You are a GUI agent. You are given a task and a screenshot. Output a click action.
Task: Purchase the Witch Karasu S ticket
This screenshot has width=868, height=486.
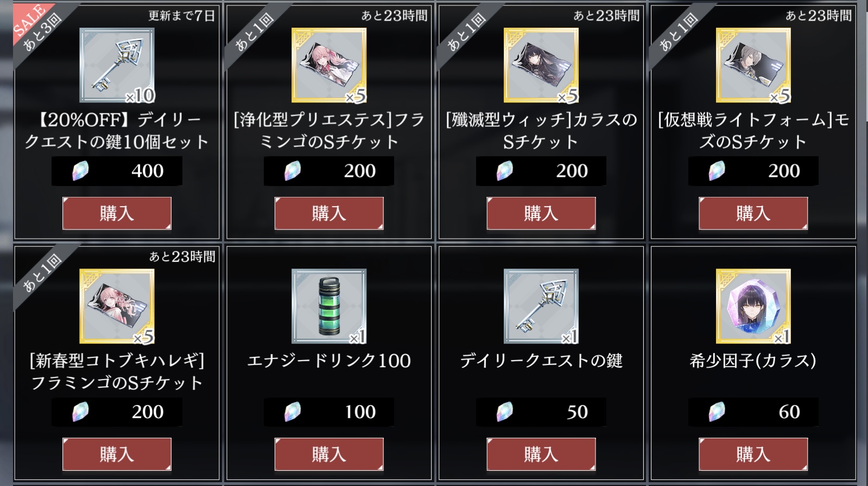[541, 213]
